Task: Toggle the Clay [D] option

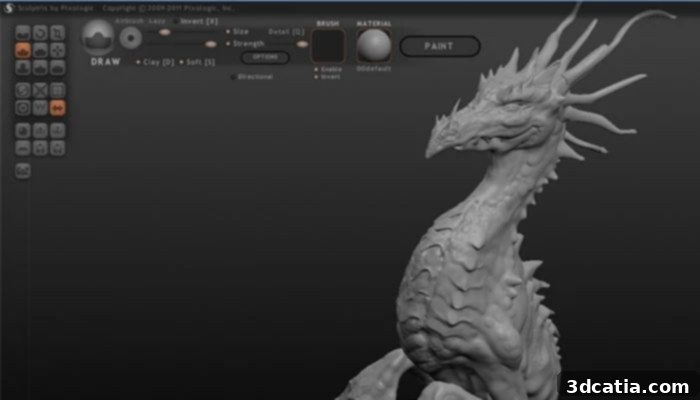Action: 155,62
